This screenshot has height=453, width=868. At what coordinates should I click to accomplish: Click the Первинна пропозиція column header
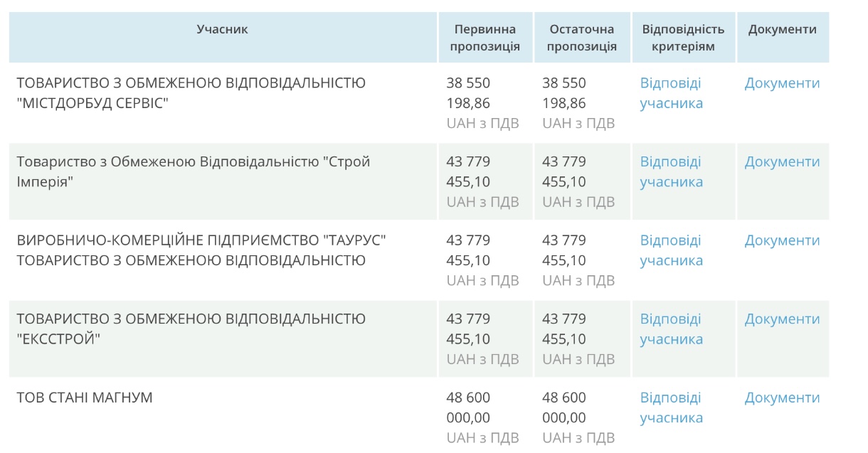coord(485,38)
